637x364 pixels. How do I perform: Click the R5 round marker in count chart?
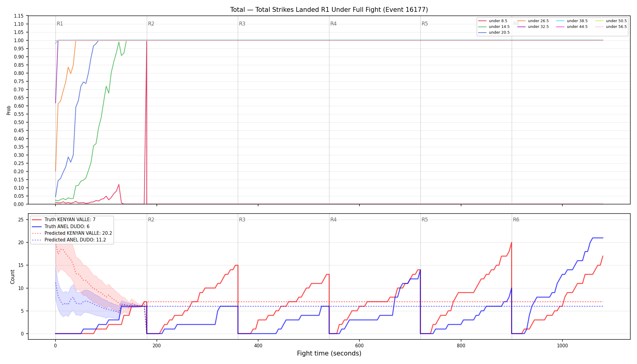(x=425, y=220)
